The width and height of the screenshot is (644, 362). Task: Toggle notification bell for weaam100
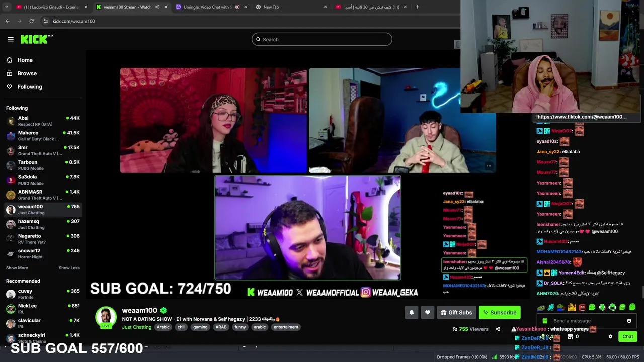point(412,312)
